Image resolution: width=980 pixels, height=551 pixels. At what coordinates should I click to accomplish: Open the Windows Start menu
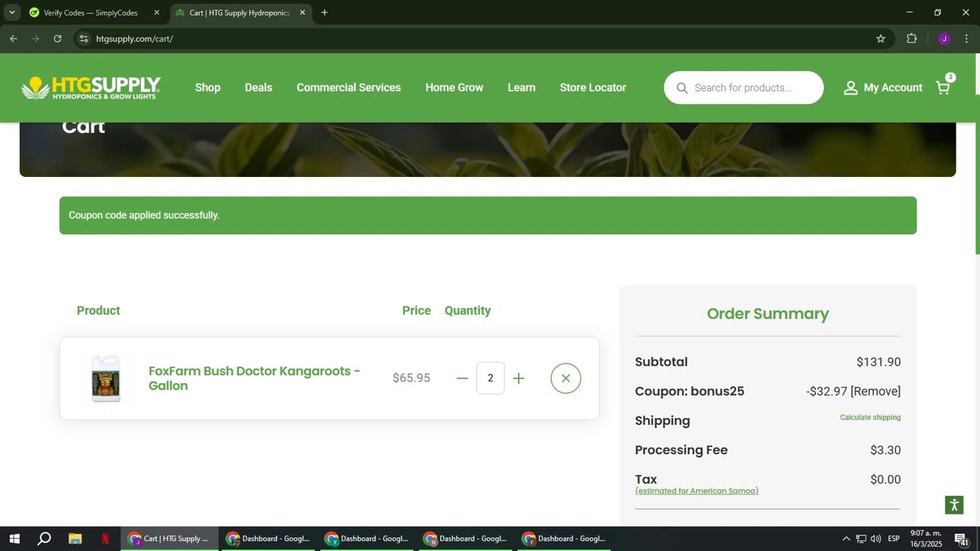tap(14, 539)
